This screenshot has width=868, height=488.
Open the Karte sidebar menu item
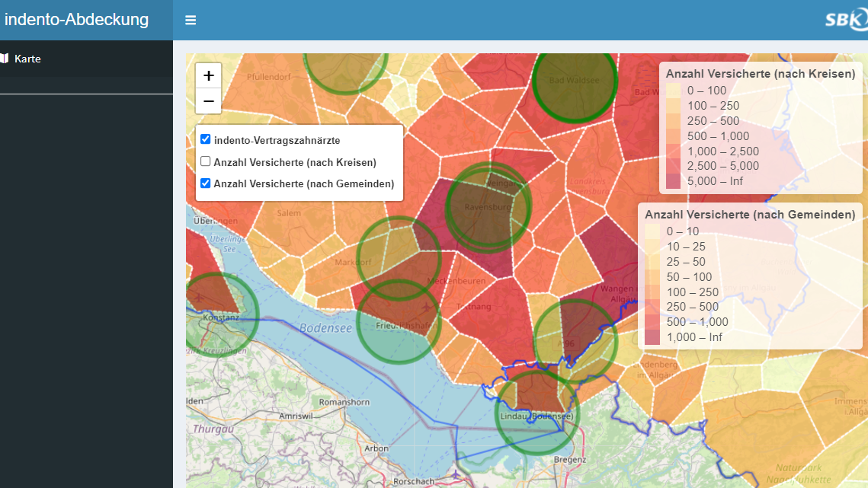pyautogui.click(x=28, y=59)
